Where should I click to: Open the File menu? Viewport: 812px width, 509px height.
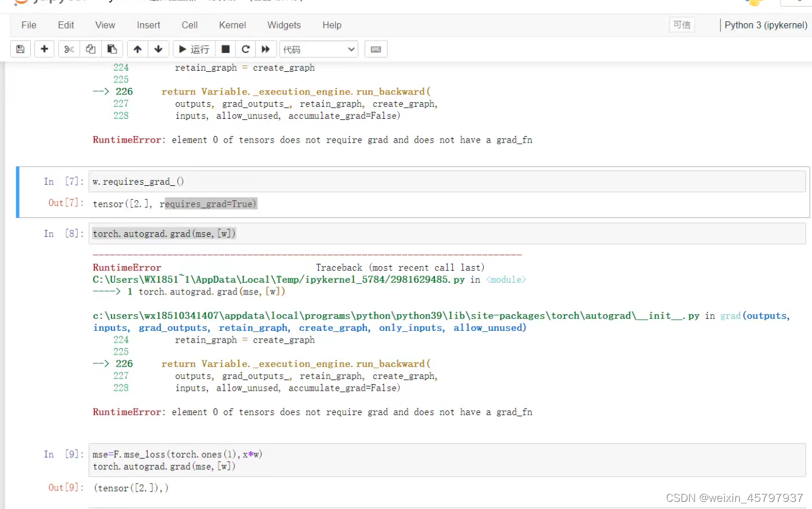pos(28,25)
